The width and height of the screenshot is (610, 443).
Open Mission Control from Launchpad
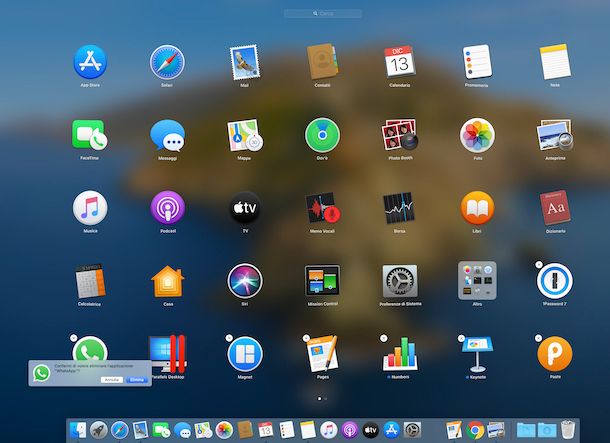322,280
